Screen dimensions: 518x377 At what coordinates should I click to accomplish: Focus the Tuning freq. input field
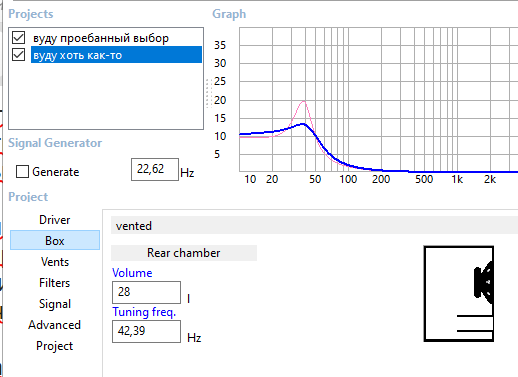pos(146,331)
